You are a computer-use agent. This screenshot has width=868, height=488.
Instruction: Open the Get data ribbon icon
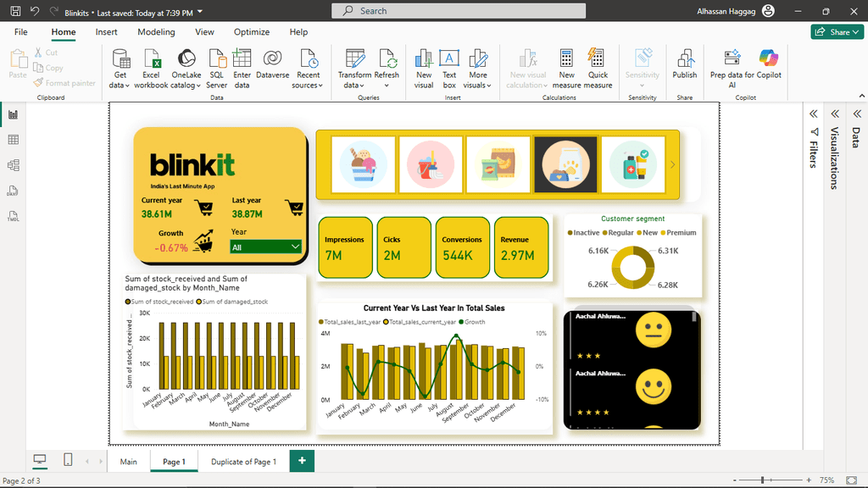pos(120,68)
